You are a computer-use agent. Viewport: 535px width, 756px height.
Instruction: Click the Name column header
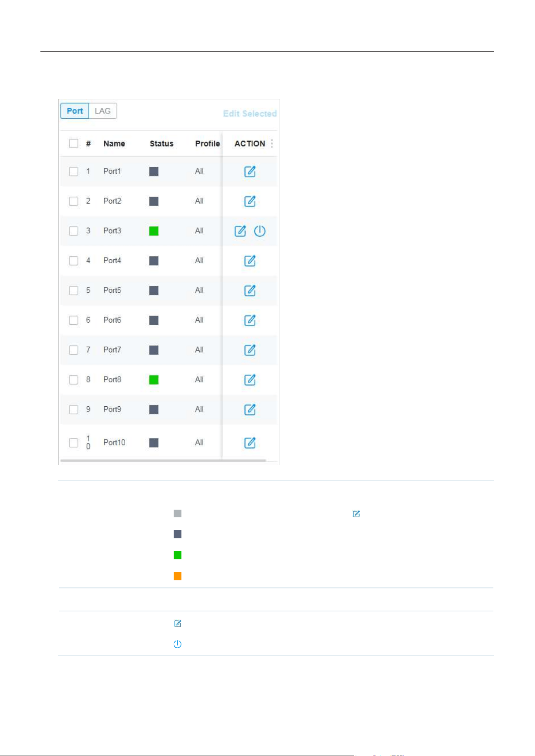114,143
